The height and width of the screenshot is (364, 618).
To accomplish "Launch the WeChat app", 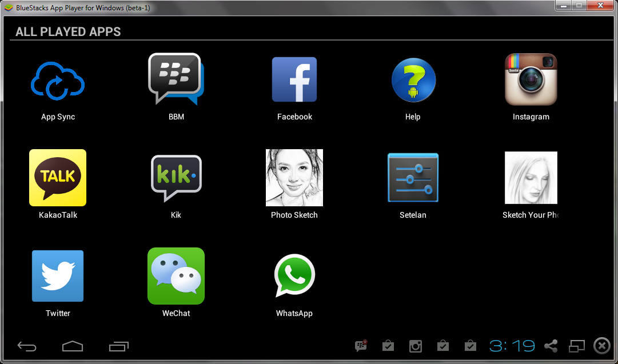I will coord(176,276).
